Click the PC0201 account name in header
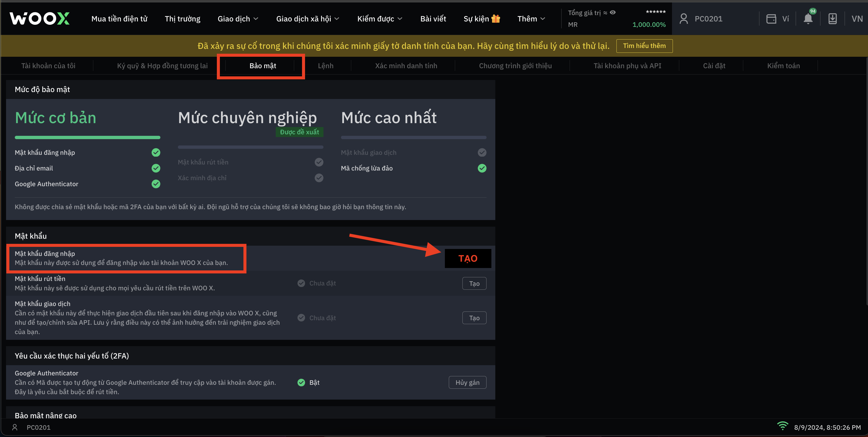The height and width of the screenshot is (437, 868). click(x=708, y=18)
